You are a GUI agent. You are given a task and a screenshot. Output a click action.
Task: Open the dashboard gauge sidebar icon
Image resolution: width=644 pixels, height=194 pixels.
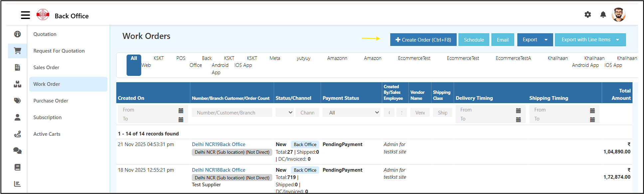[17, 34]
